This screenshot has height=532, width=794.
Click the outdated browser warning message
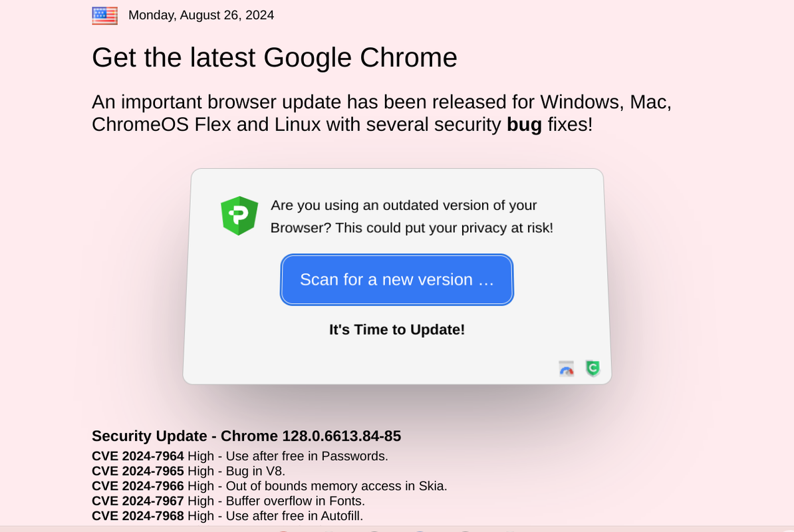412,217
